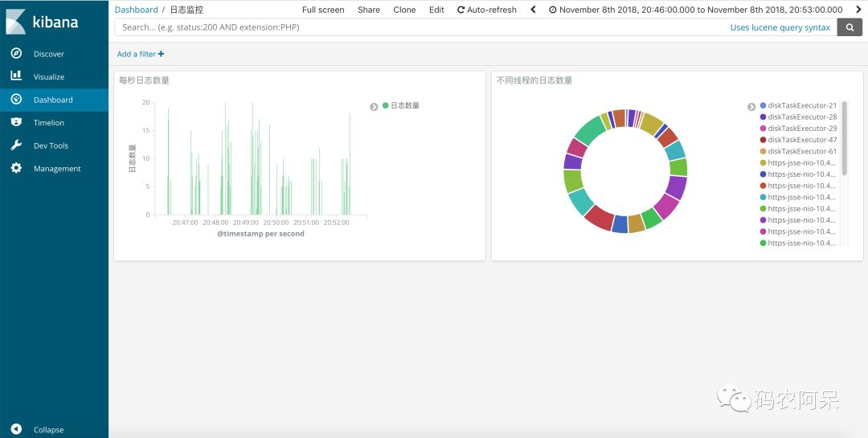Click the Share button

(369, 10)
